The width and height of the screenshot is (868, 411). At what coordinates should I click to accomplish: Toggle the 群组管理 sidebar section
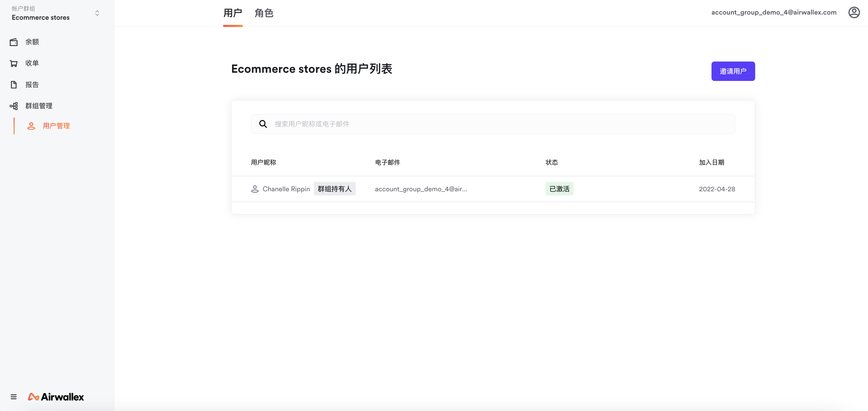[39, 106]
